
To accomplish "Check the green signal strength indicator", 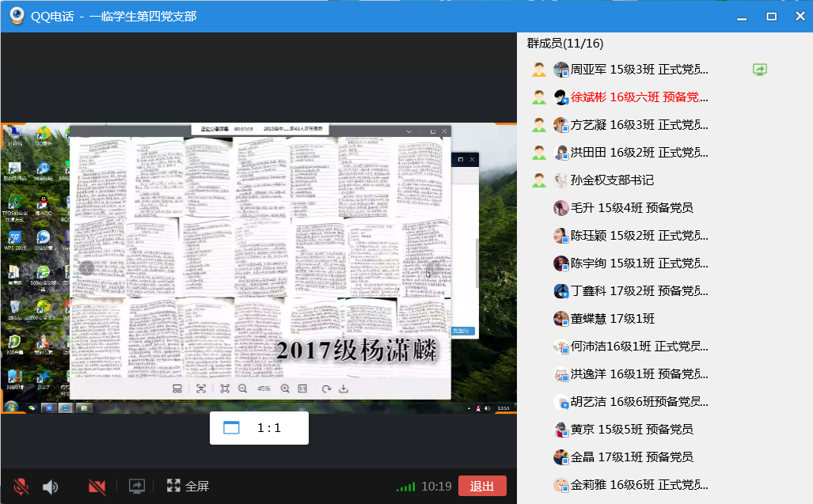I will pyautogui.click(x=406, y=487).
